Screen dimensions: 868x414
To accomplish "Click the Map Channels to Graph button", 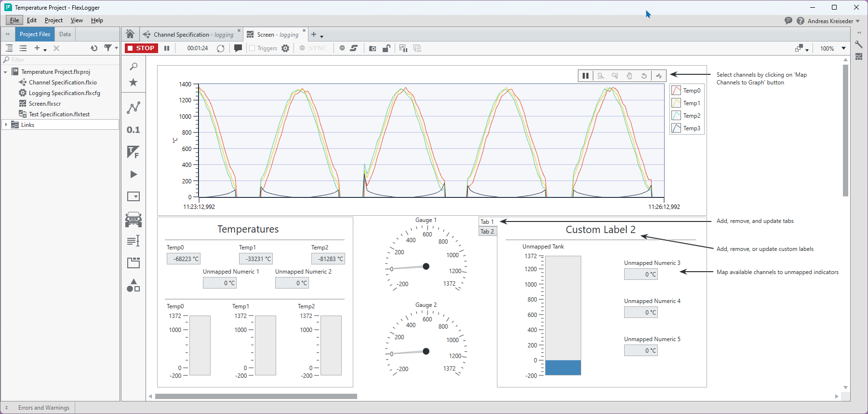I will (x=659, y=76).
